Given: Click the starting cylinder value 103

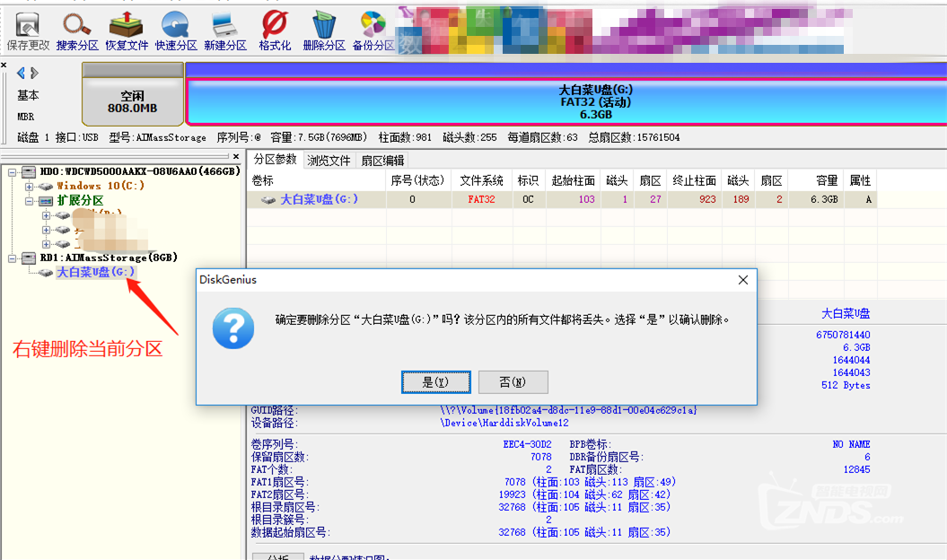Looking at the screenshot, I should (586, 199).
